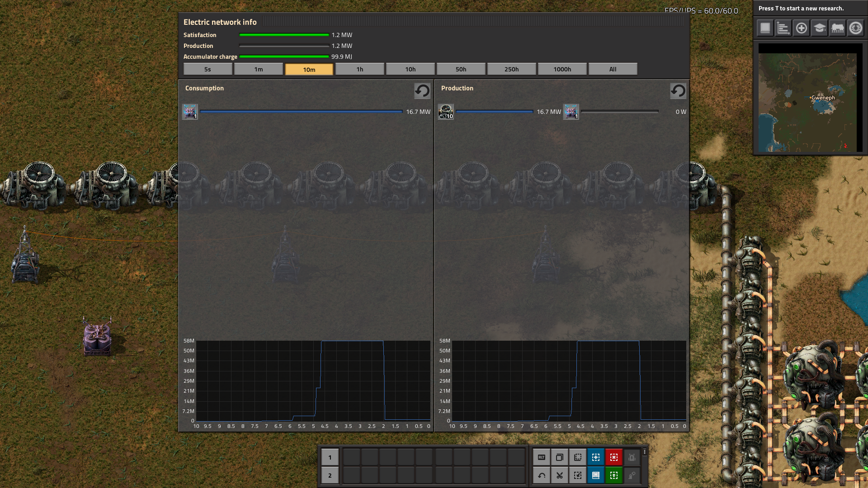Switch timescale to 1h tab
Screen dimensions: 868x488
359,69
